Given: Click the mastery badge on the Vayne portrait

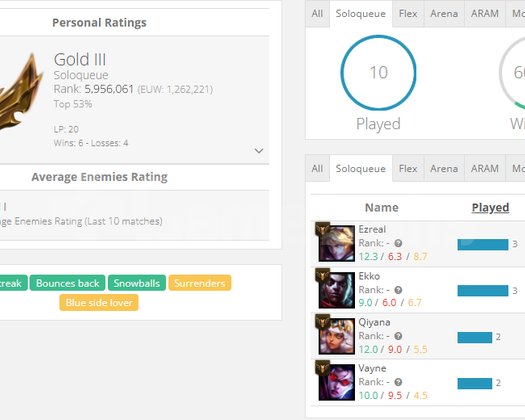Looking at the screenshot, I should pyautogui.click(x=322, y=368).
